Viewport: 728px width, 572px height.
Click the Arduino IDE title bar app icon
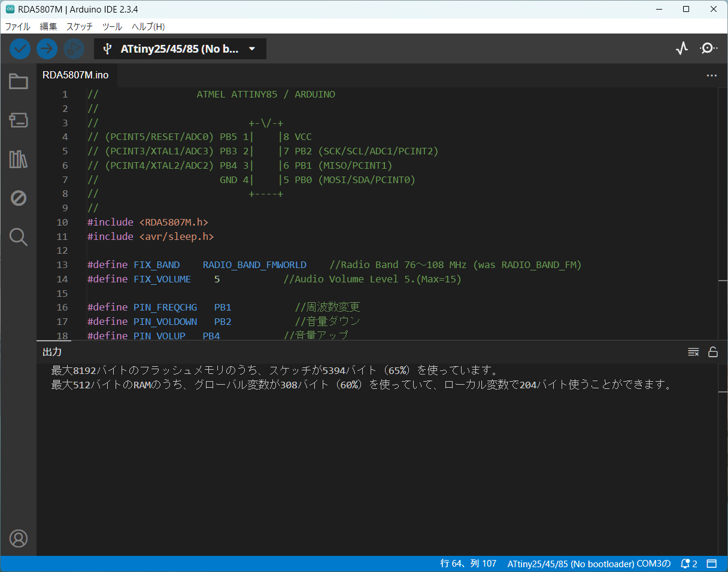point(10,9)
